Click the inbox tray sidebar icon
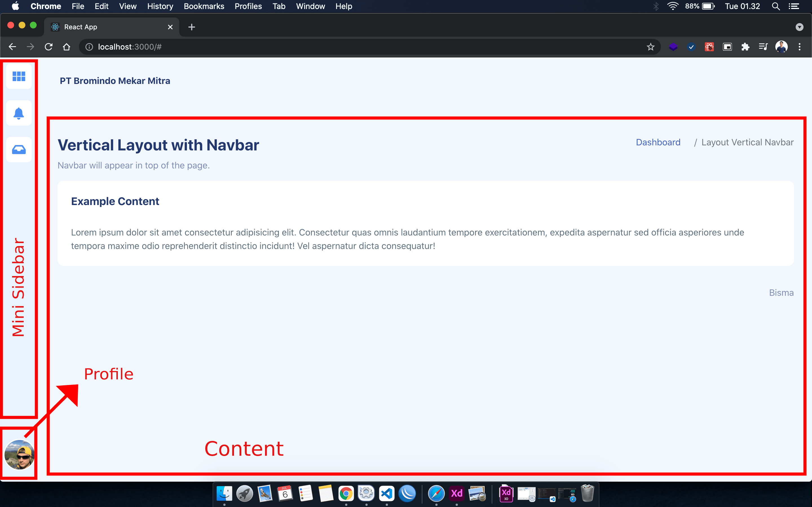This screenshot has height=507, width=812. (x=19, y=150)
